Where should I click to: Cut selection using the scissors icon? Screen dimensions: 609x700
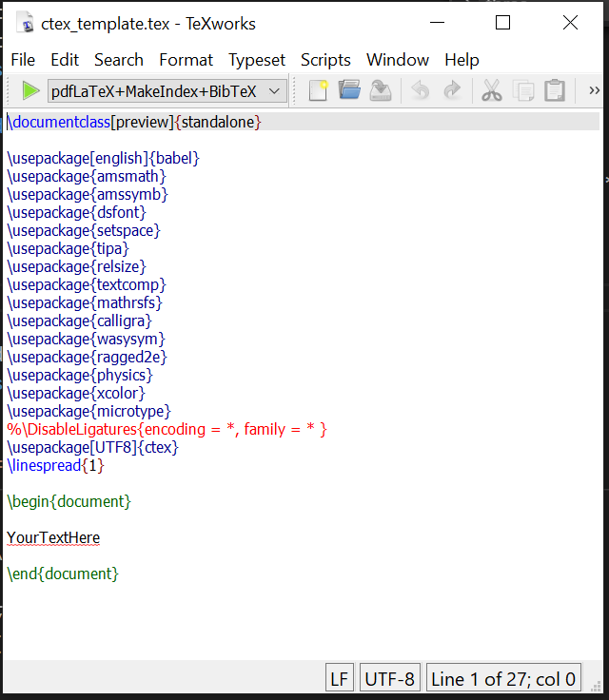[492, 90]
